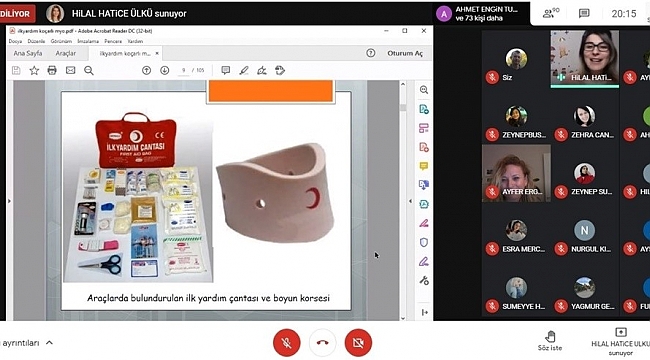Screen dimensions: 650x360
Task: Toggle your microphone mute button
Action: (286, 343)
